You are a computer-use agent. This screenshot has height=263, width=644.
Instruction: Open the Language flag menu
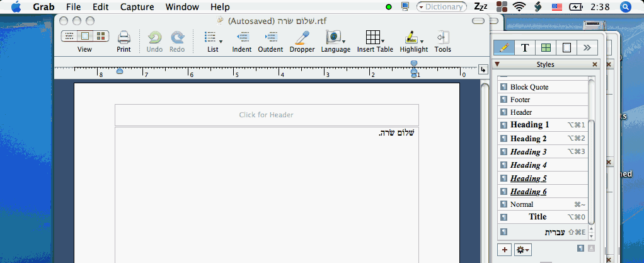click(x=336, y=37)
